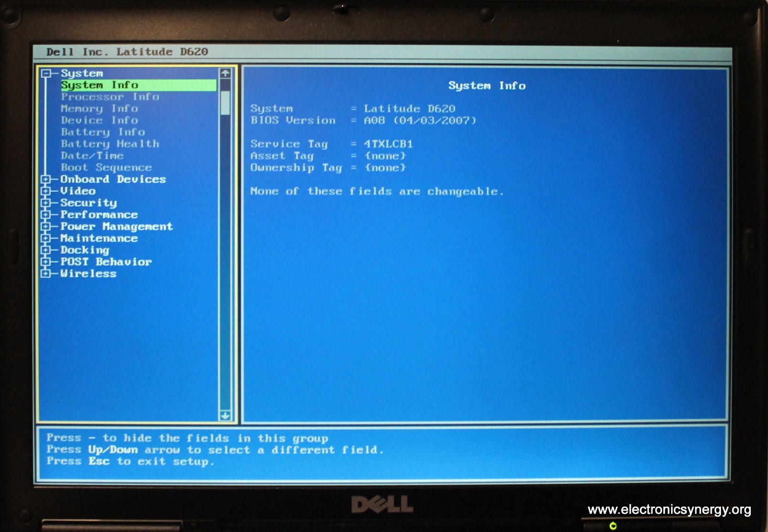Expand the Performance group
The image size is (768, 532).
coord(46,214)
